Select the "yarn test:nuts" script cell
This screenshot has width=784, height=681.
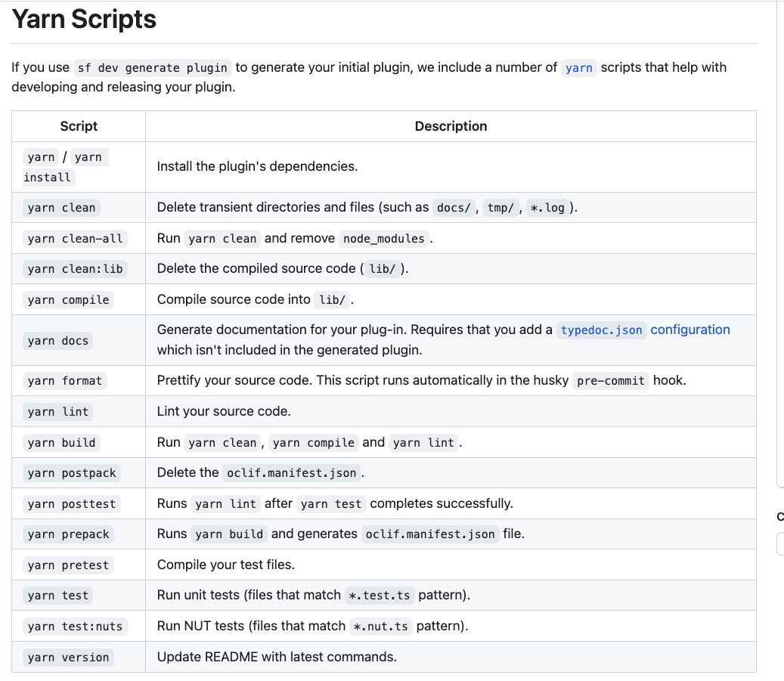coord(73,626)
